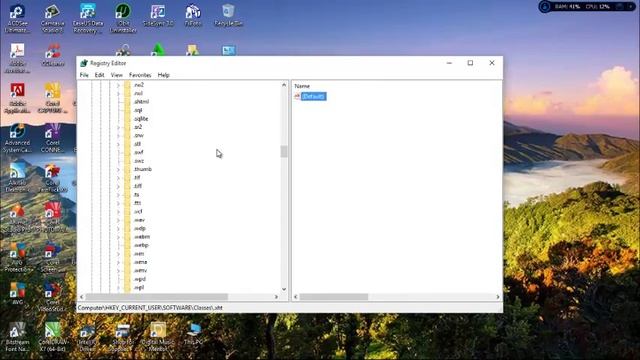The width and height of the screenshot is (640, 360).
Task: Minimize the Registry Editor window
Action: [449, 63]
